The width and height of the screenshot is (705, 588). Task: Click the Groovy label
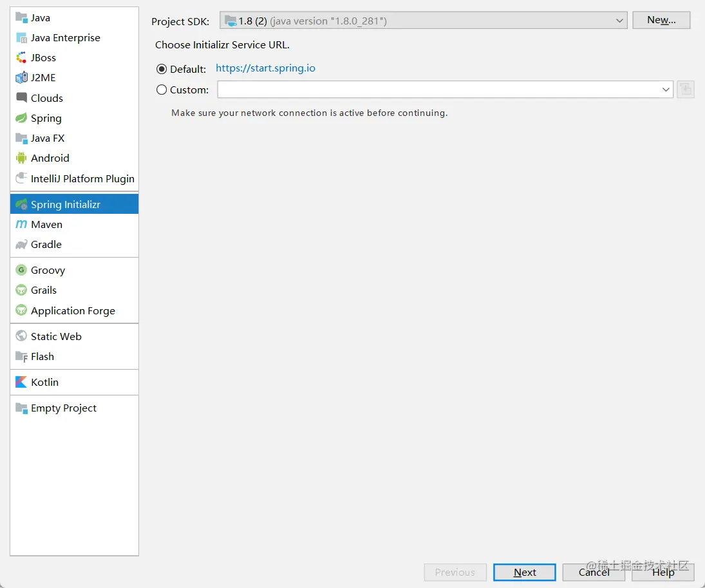click(48, 270)
